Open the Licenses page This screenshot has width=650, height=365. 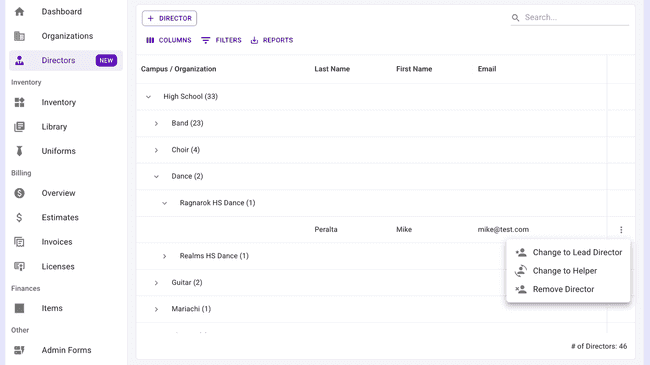66,266
